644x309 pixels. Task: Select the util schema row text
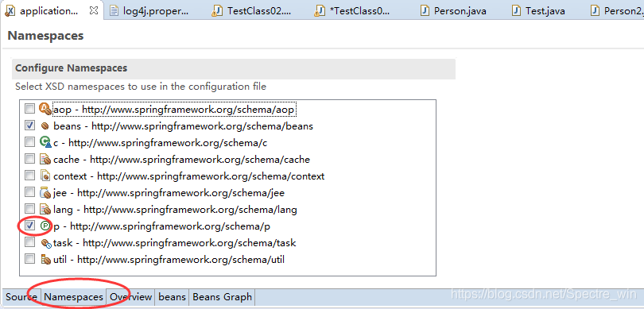169,260
